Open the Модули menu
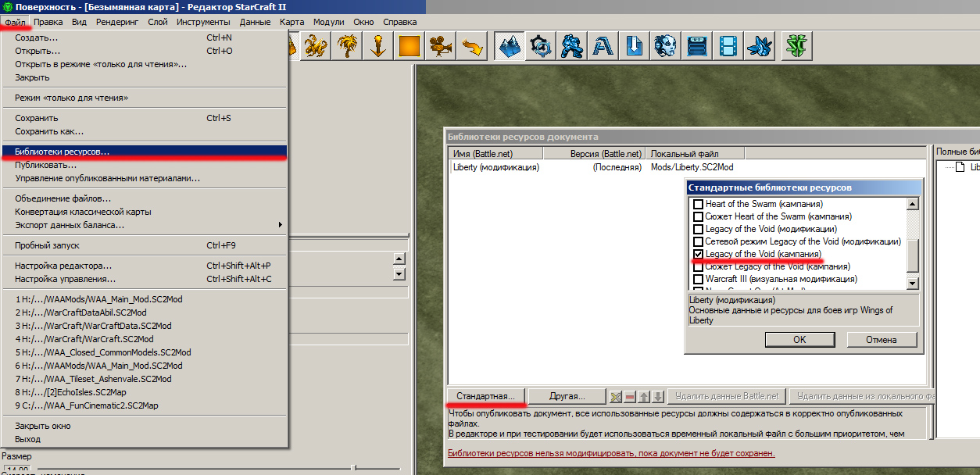 click(x=329, y=22)
